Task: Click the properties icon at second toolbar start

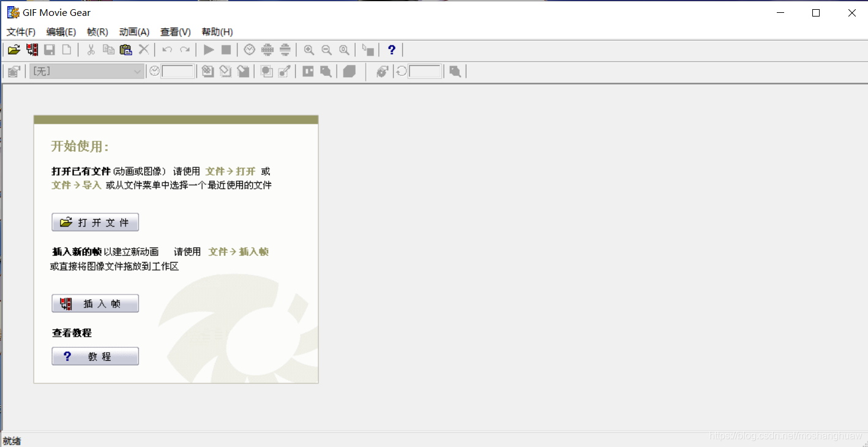Action: click(14, 72)
